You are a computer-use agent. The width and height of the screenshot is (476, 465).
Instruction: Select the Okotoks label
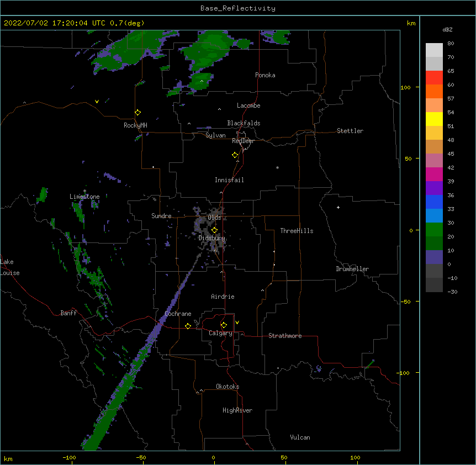pos(228,387)
